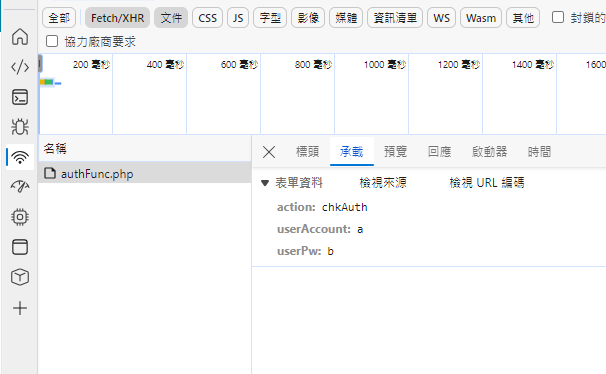Click the authFunc.php file icon

[x=50, y=173]
